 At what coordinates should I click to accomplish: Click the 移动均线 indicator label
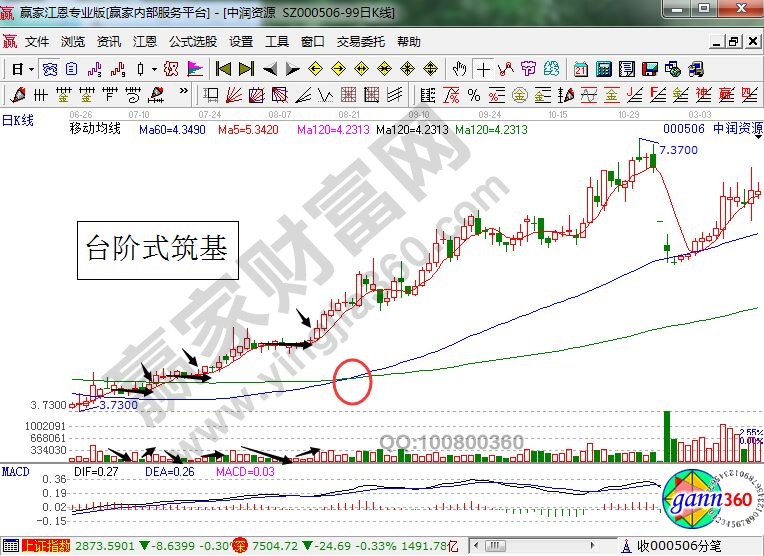[x=100, y=129]
